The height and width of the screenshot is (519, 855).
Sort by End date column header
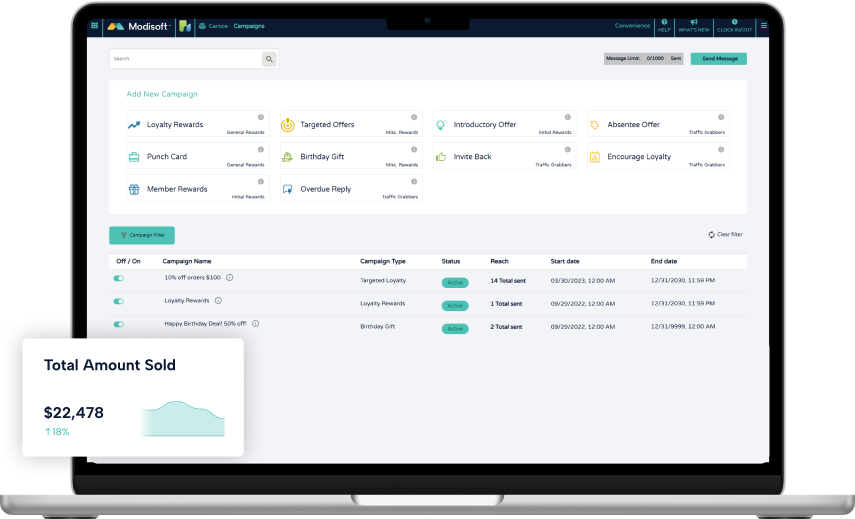click(x=664, y=261)
